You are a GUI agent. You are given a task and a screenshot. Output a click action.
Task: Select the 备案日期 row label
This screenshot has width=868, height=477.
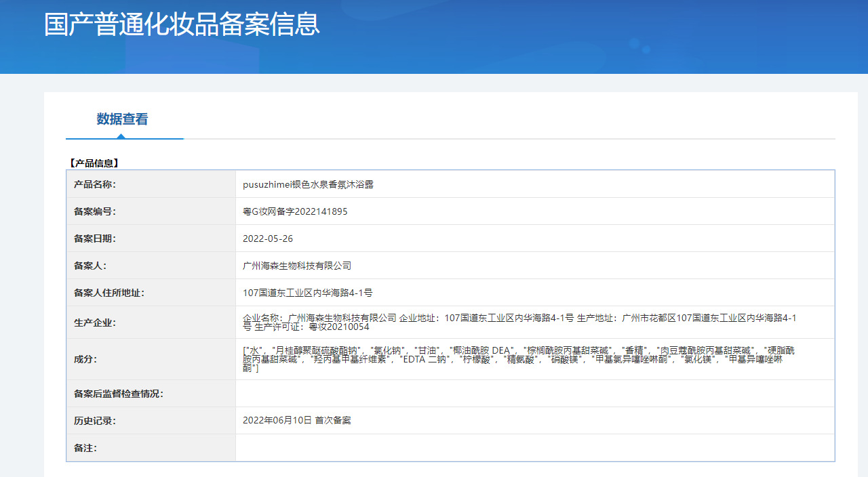95,239
